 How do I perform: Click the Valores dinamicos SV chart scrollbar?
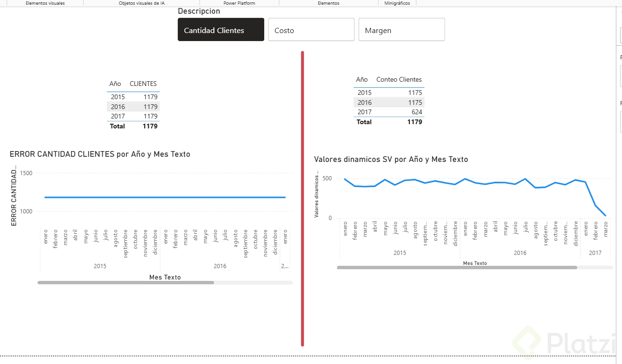(457, 267)
